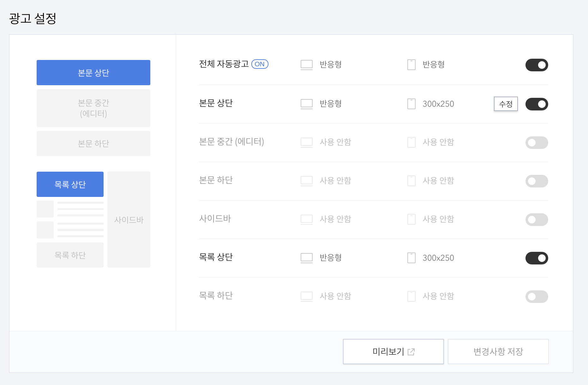Image resolution: width=588 pixels, height=385 pixels.
Task: Enable the 사이드바 ad toggle
Action: tap(537, 219)
